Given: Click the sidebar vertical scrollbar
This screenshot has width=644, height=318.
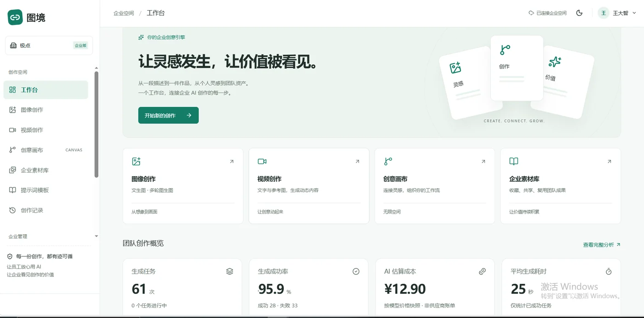Looking at the screenshot, I should click(x=97, y=124).
